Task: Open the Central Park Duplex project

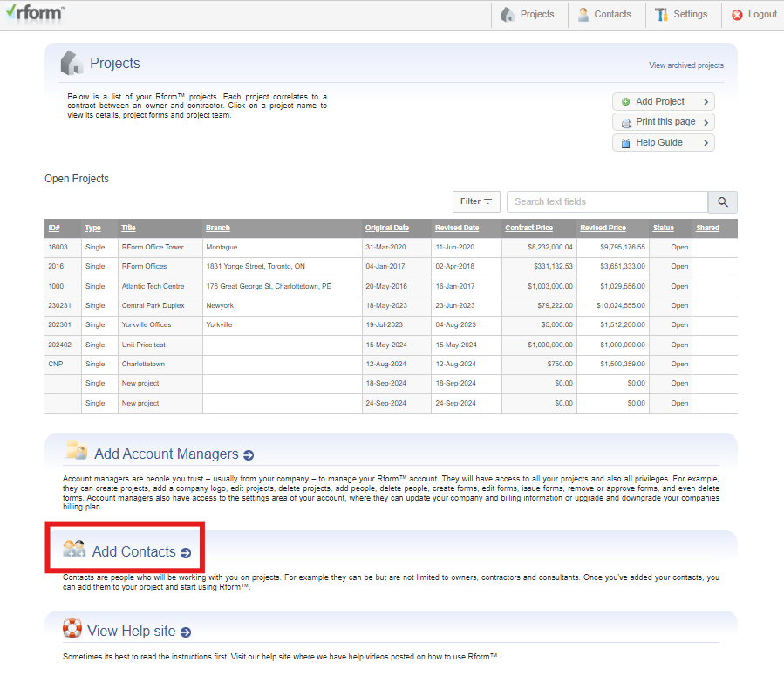Action: pos(153,305)
